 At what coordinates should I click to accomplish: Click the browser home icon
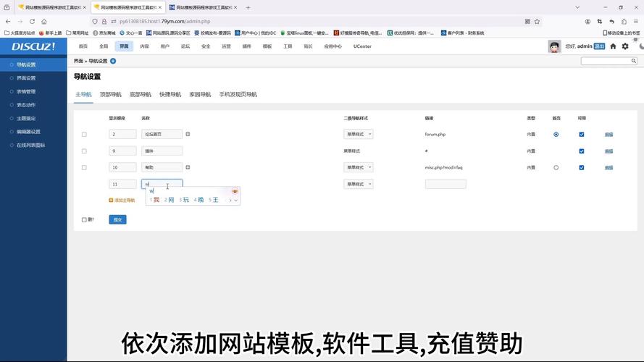[44, 21]
